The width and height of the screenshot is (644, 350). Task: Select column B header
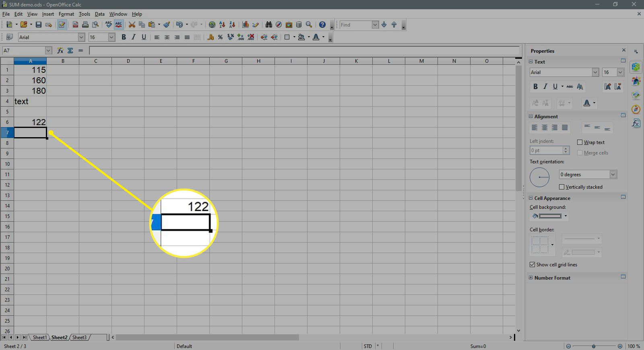pyautogui.click(x=63, y=61)
